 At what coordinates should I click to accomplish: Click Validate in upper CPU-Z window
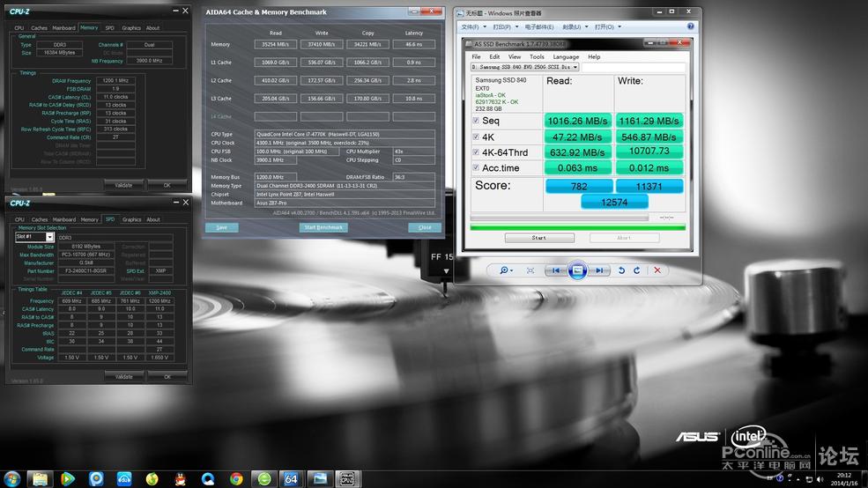click(x=123, y=185)
